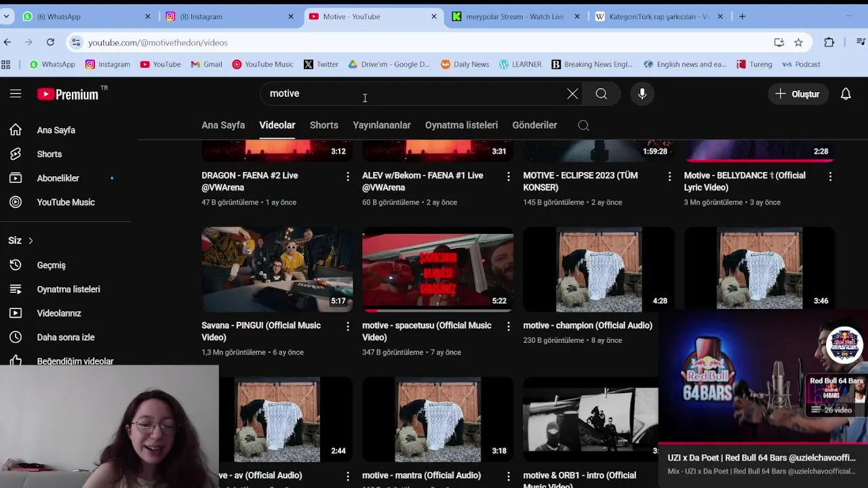Click the browser address bar URL
The height and width of the screenshot is (488, 868).
(158, 43)
